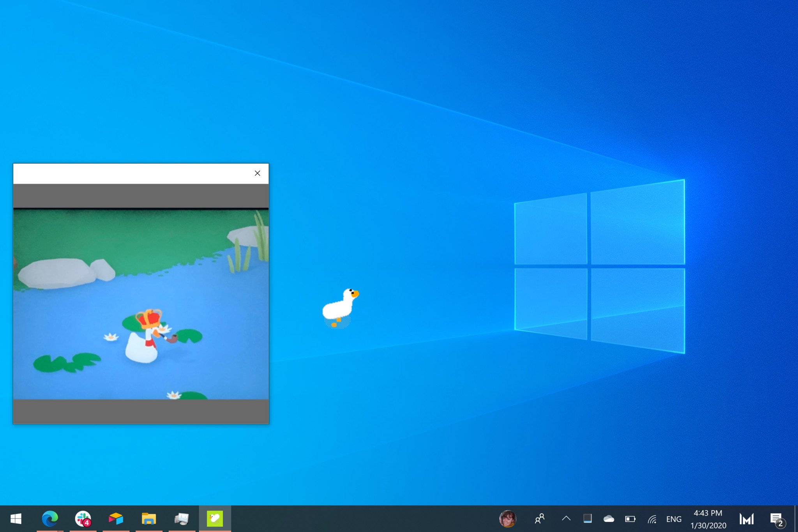Open the clock showing 4:43 PM
This screenshot has height=532, width=798.
(708, 519)
